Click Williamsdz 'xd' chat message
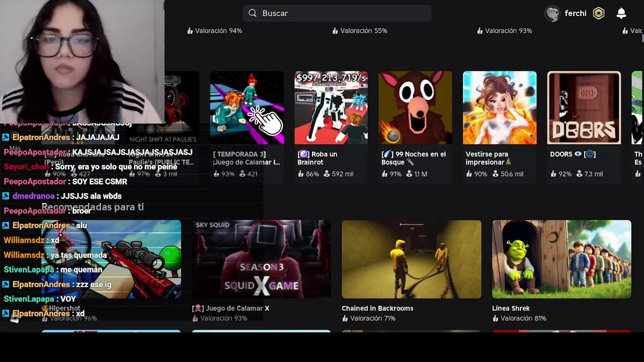The height and width of the screenshot is (362, 644). [55, 240]
